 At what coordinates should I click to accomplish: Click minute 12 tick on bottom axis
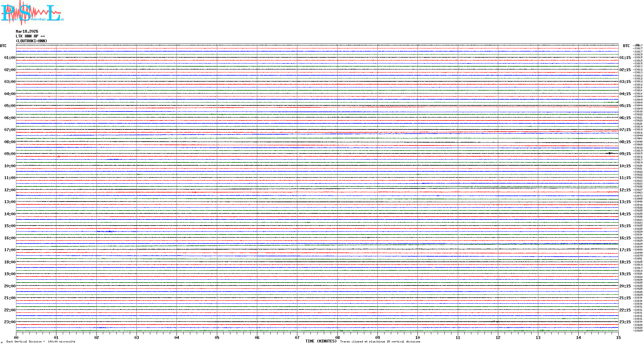point(498,337)
